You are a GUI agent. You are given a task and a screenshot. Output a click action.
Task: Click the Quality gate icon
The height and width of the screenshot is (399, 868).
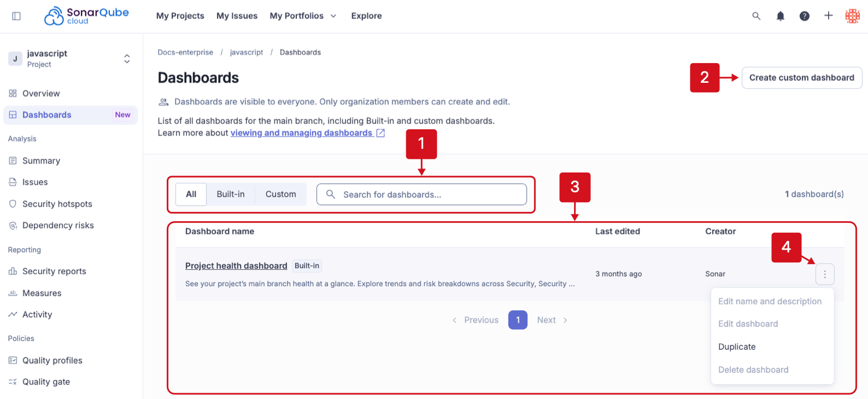(x=13, y=382)
